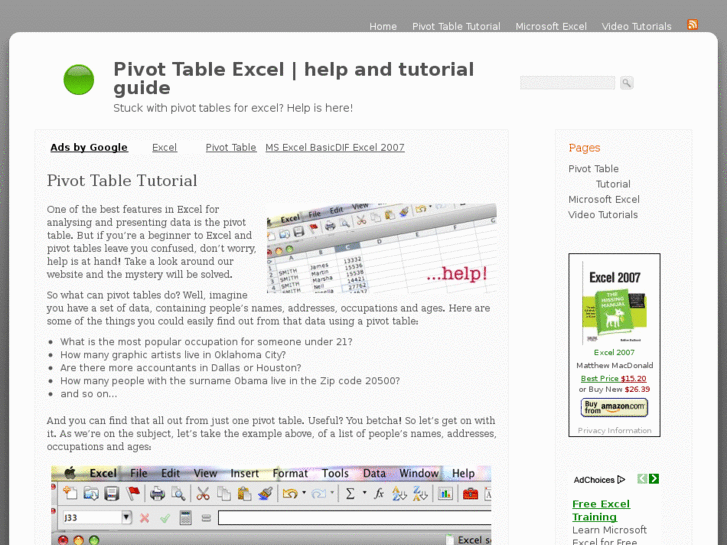Open Video Tutorials in top navigation
The image size is (727, 545).
tap(636, 26)
